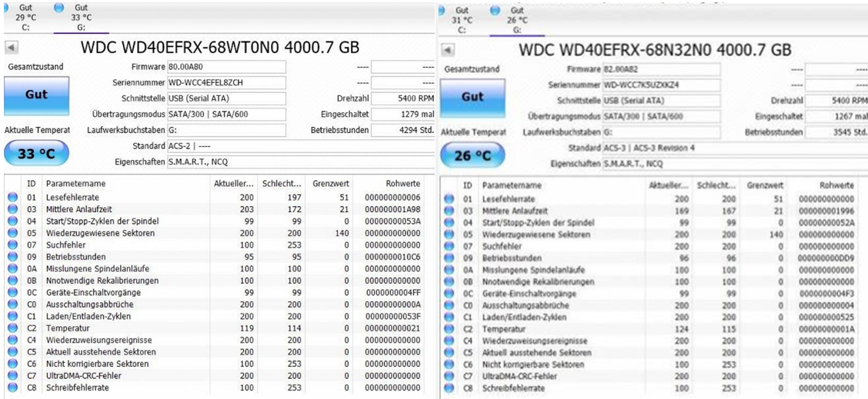Screen dimensions: 868x399
Task: Click Drehzahl 5400 RPM field in left window
Action: [x=402, y=98]
